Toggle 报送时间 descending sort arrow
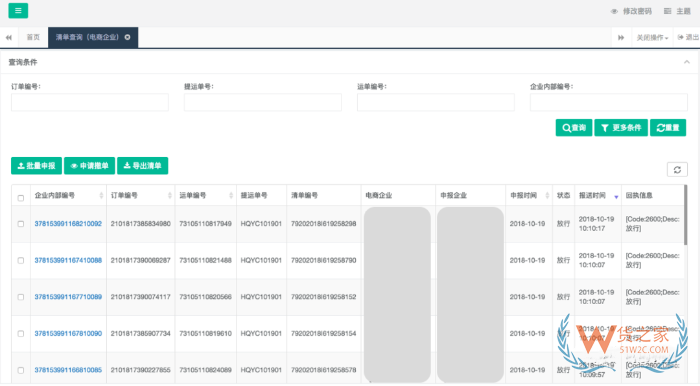The image size is (700, 386). coord(616,197)
